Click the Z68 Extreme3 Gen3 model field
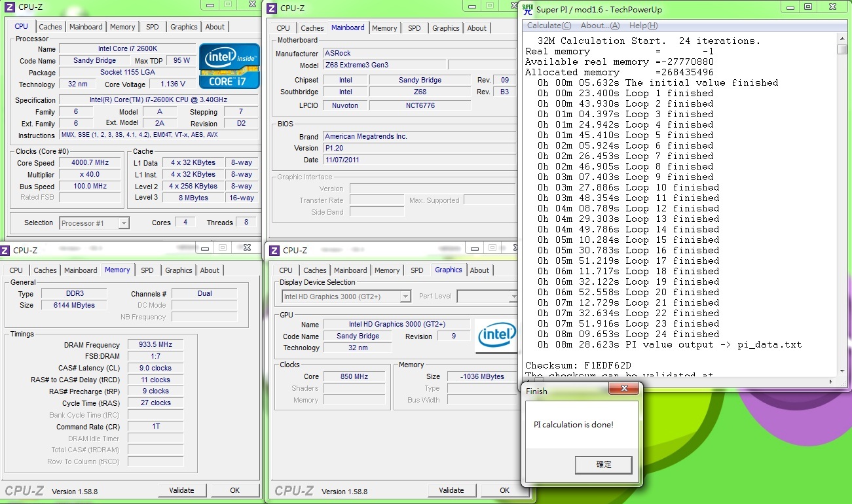This screenshot has width=852, height=504. coord(384,65)
